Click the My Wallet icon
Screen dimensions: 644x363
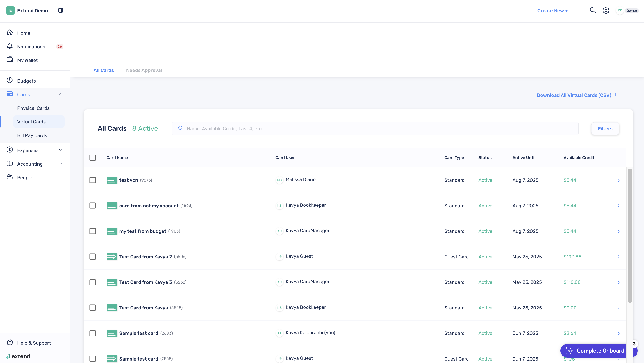tap(10, 60)
